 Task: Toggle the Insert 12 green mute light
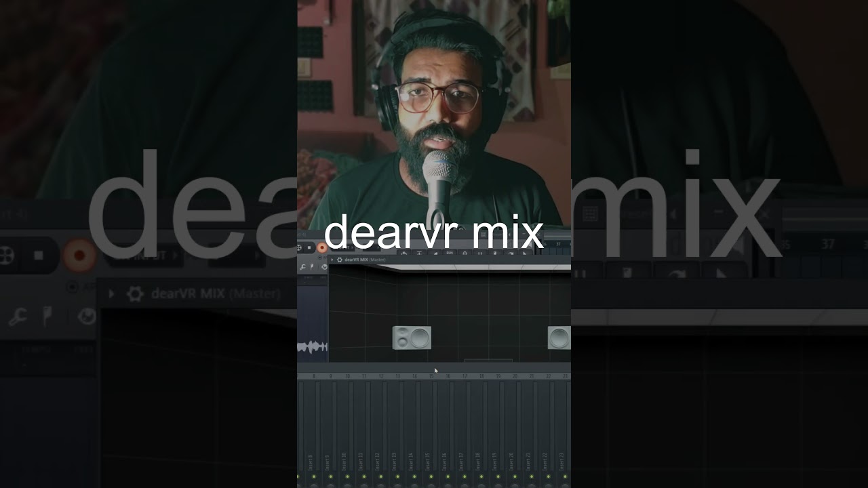click(380, 477)
